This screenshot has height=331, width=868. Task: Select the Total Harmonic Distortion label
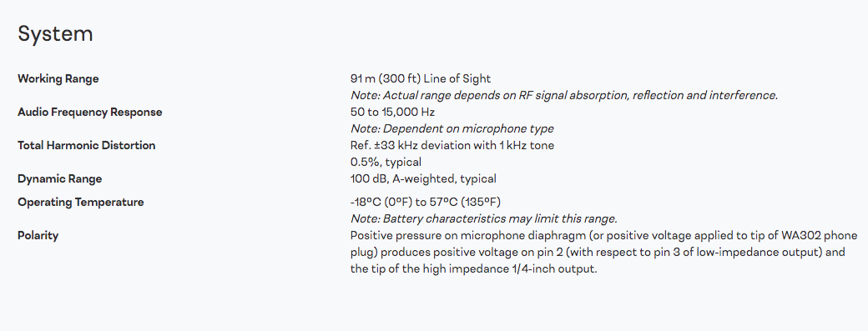(86, 145)
